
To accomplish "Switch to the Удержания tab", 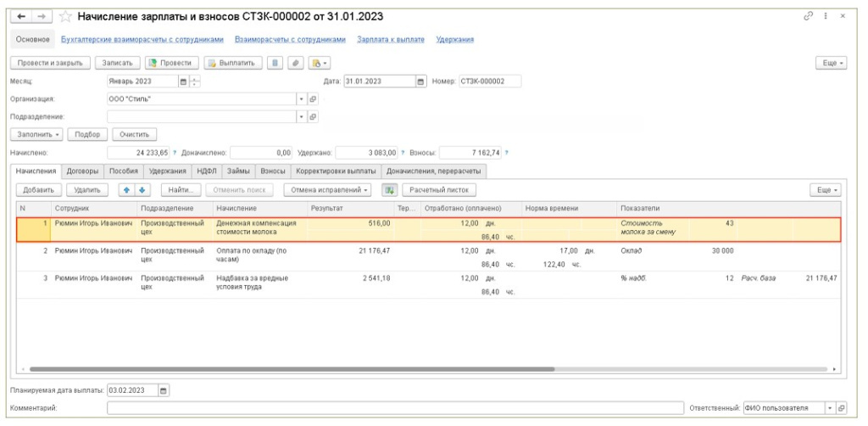I will point(167,171).
